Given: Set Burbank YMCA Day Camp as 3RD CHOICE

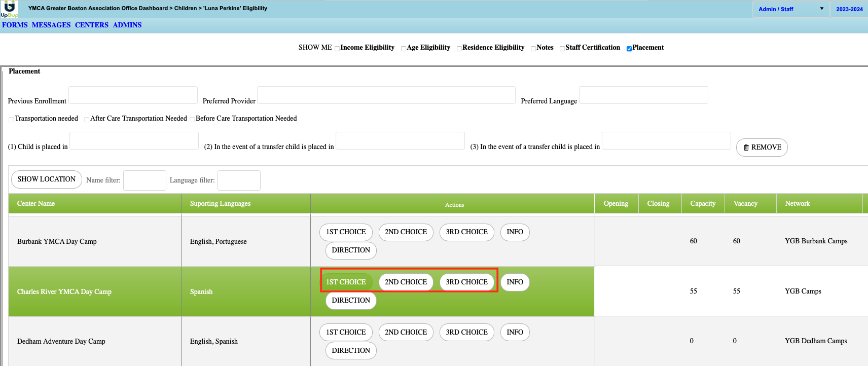Looking at the screenshot, I should click(466, 232).
